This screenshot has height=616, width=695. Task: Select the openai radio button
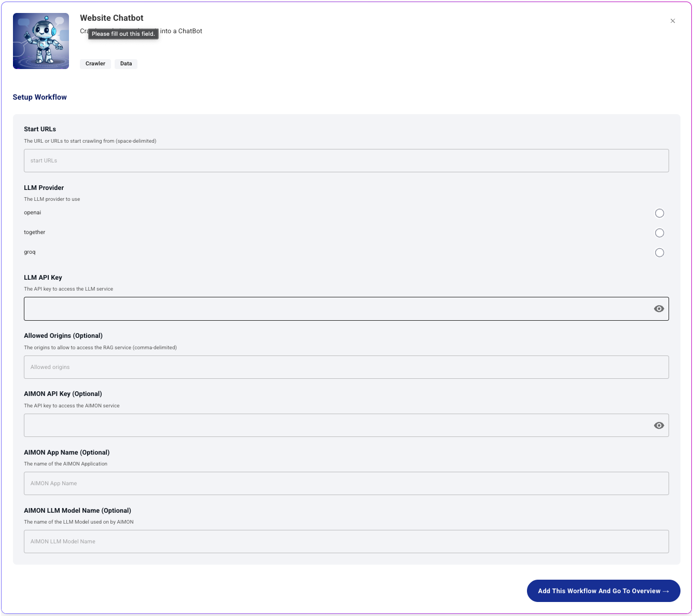click(x=659, y=213)
